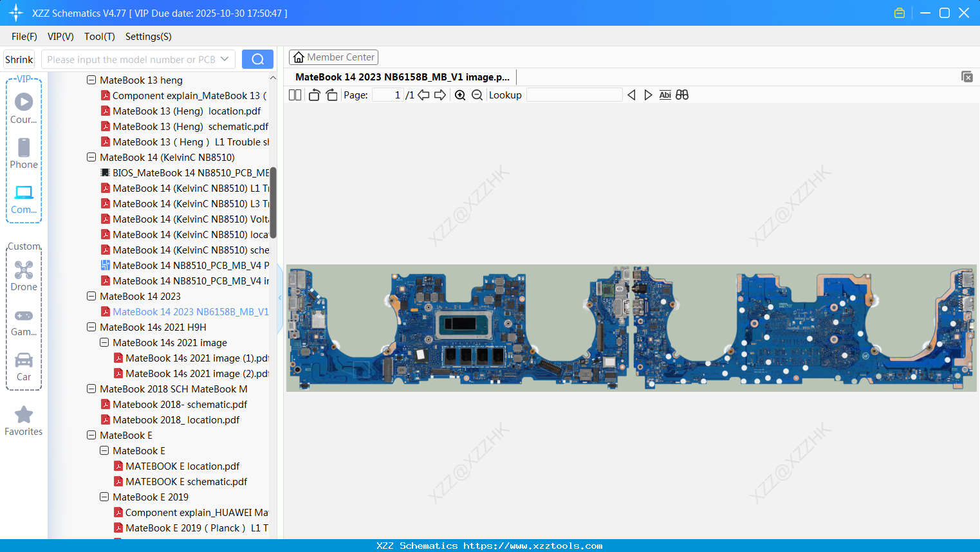Zoom in on the board image

460,95
